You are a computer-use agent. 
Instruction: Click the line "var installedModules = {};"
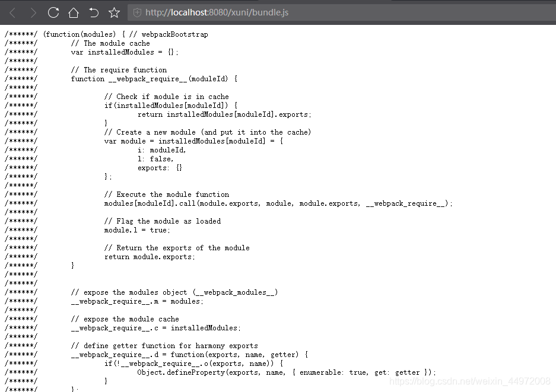pos(125,52)
